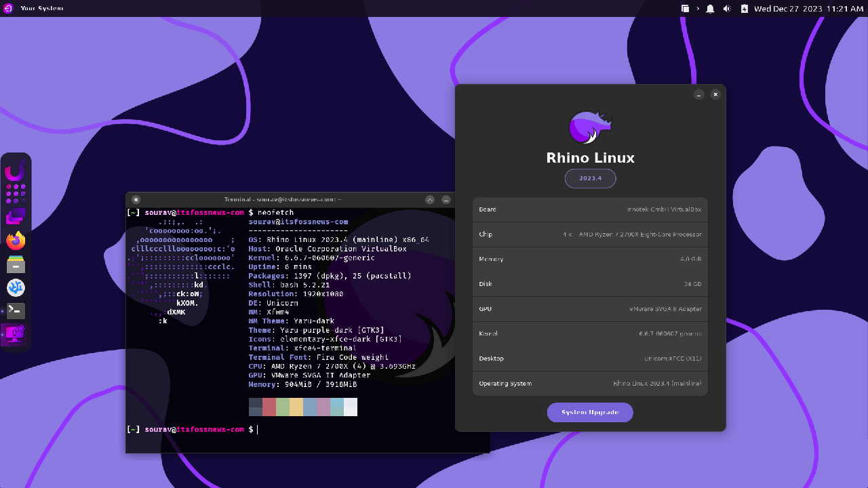Screen dimensions: 868x488
Task: Open the file manager drawer icon in dock
Action: pos(15,264)
